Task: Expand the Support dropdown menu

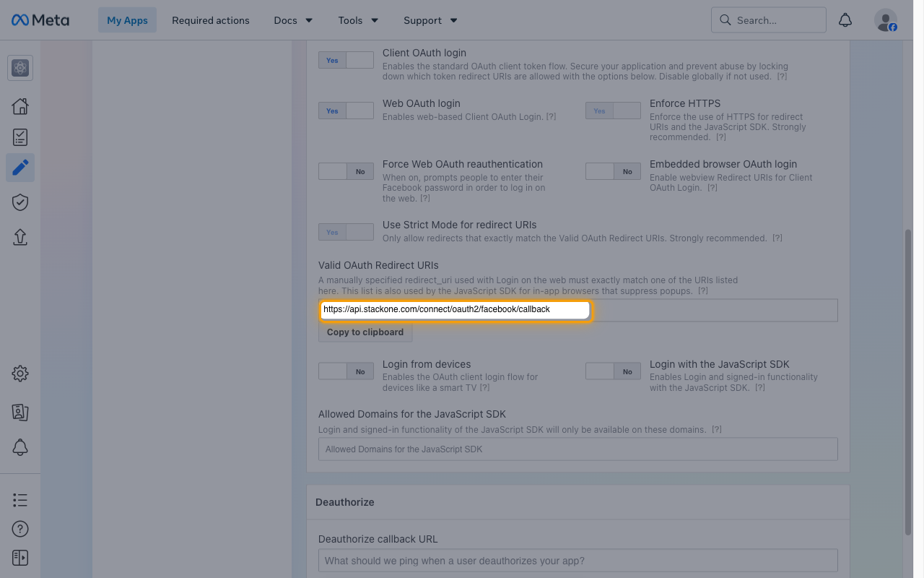Action: pos(430,20)
